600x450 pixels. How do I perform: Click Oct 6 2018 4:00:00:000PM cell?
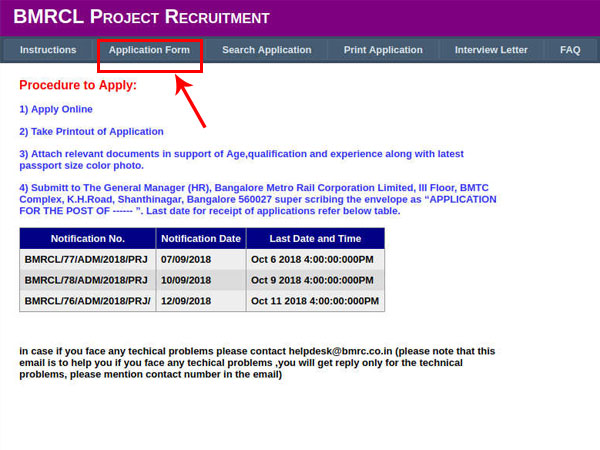click(x=315, y=259)
